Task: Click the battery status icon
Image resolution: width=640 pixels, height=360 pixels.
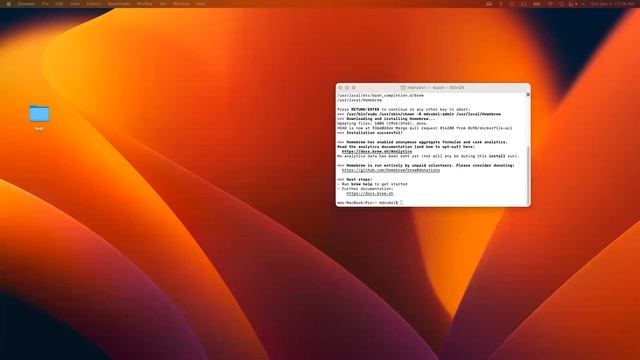Action: pyautogui.click(x=537, y=4)
